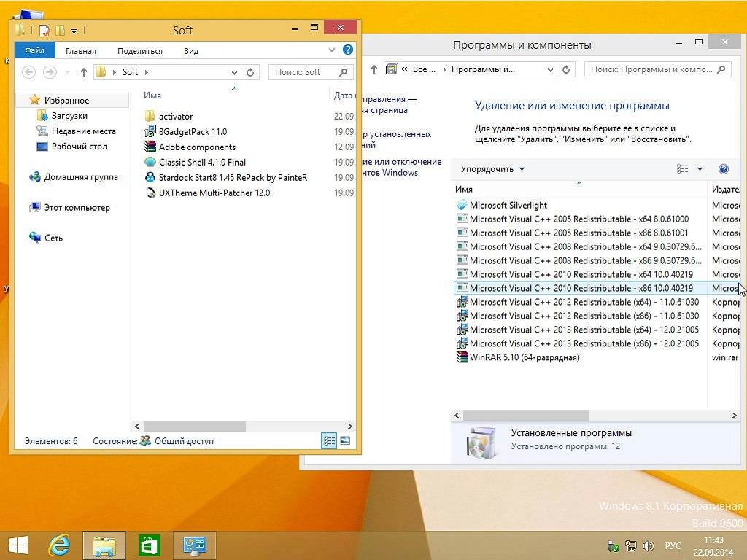Click the volume icon in system tray

pyautogui.click(x=648, y=545)
